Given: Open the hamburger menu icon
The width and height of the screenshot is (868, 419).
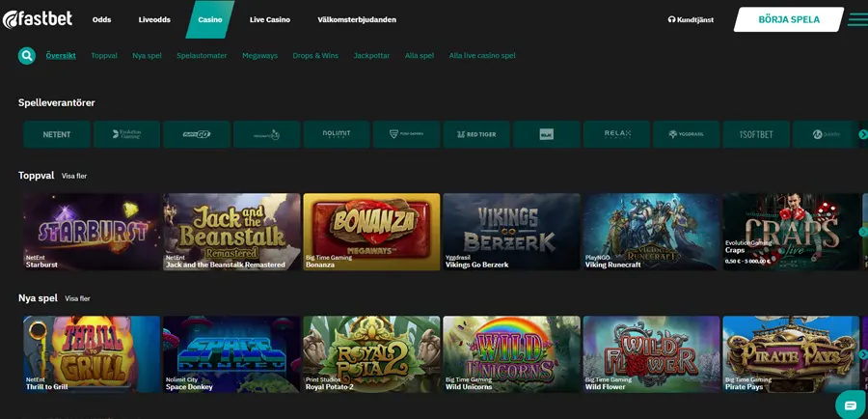Looking at the screenshot, I should click(857, 19).
